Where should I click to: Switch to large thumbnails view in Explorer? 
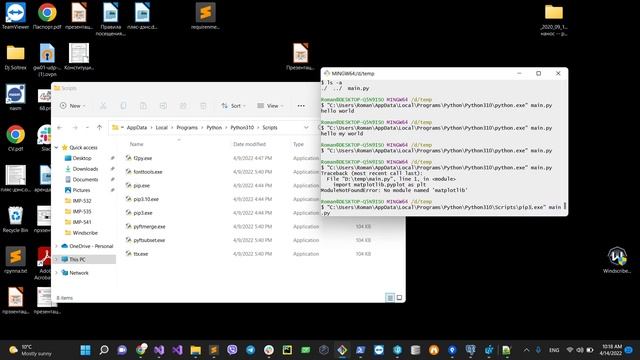(399, 298)
